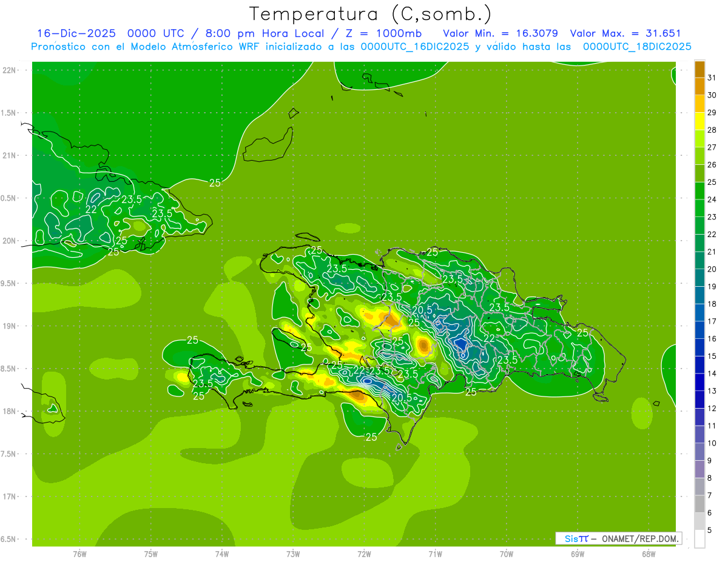Pick the dark blue legend swatch between 13 and 14

(699, 383)
